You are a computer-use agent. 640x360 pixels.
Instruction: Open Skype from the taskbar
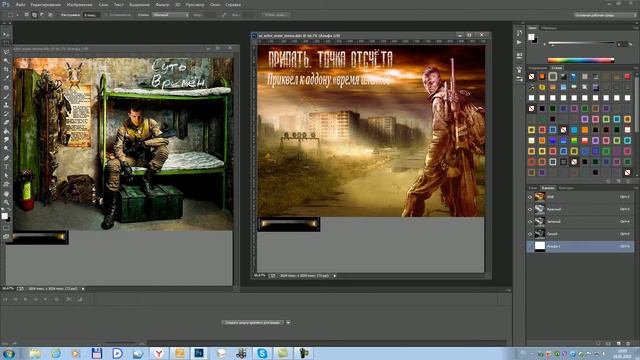coord(262,353)
